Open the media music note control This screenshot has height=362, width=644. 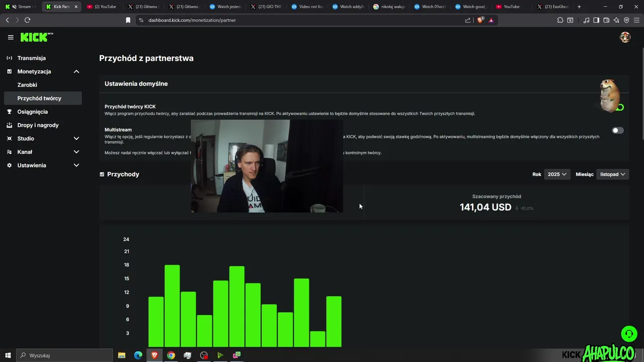click(x=586, y=20)
